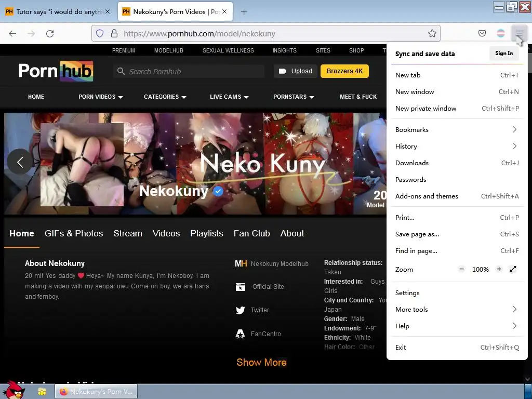Click the browser forward arrow
532x399 pixels.
pos(31,34)
